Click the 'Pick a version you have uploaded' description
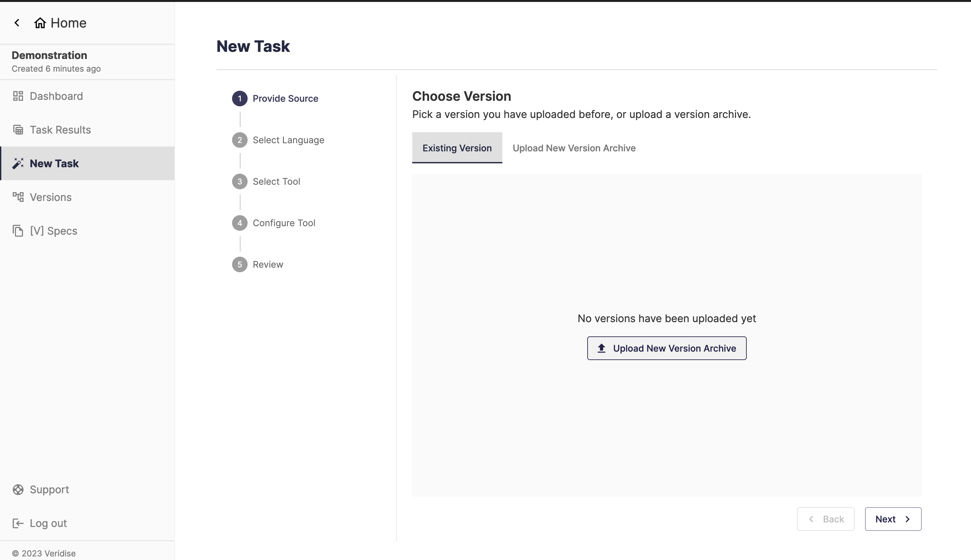Image resolution: width=971 pixels, height=560 pixels. pyautogui.click(x=581, y=114)
